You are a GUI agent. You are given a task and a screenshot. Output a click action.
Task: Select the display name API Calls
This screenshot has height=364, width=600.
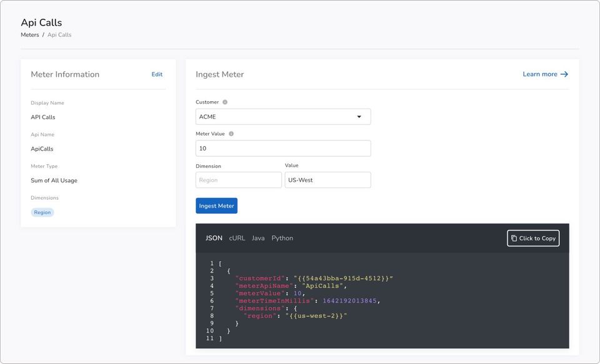[x=43, y=117]
